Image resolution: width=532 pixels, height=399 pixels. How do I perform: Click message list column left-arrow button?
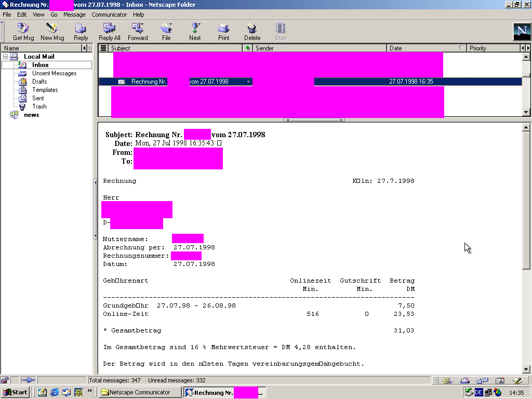(x=523, y=48)
